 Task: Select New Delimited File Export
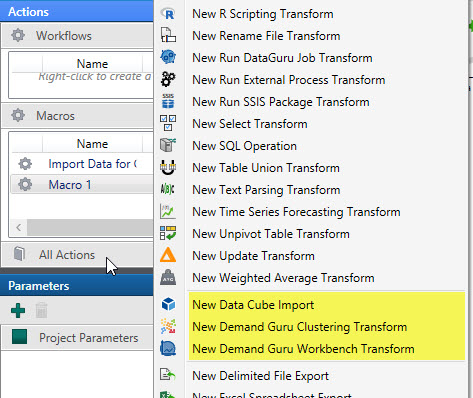pos(260,376)
